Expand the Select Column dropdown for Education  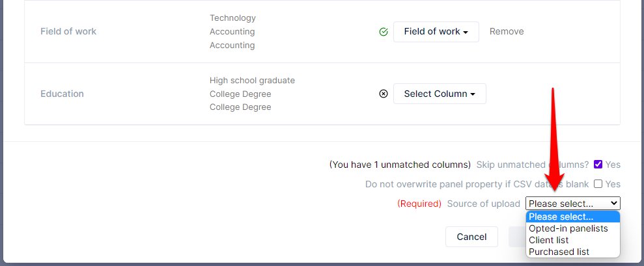pos(440,94)
